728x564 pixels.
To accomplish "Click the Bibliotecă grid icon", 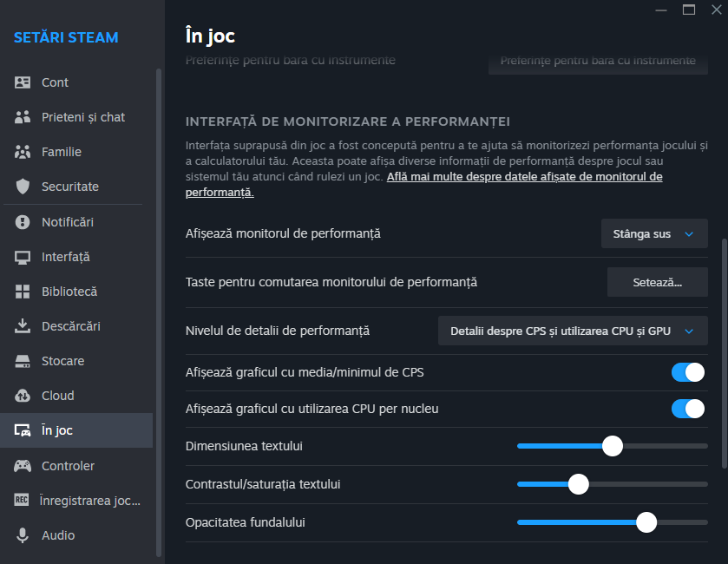I will pos(23,292).
